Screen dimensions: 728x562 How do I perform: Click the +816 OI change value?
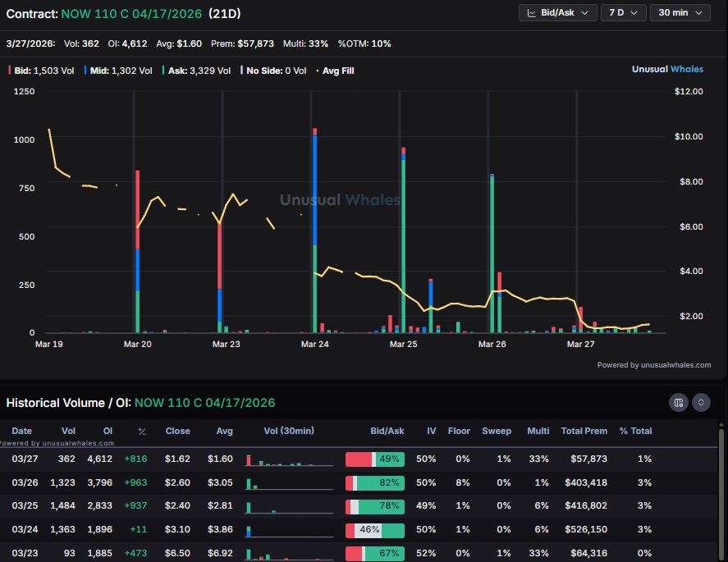[135, 459]
